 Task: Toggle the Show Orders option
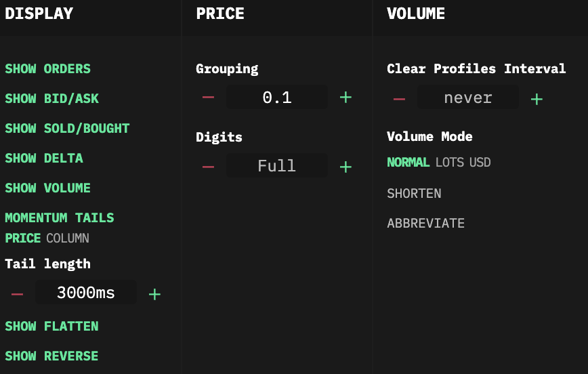(x=47, y=69)
